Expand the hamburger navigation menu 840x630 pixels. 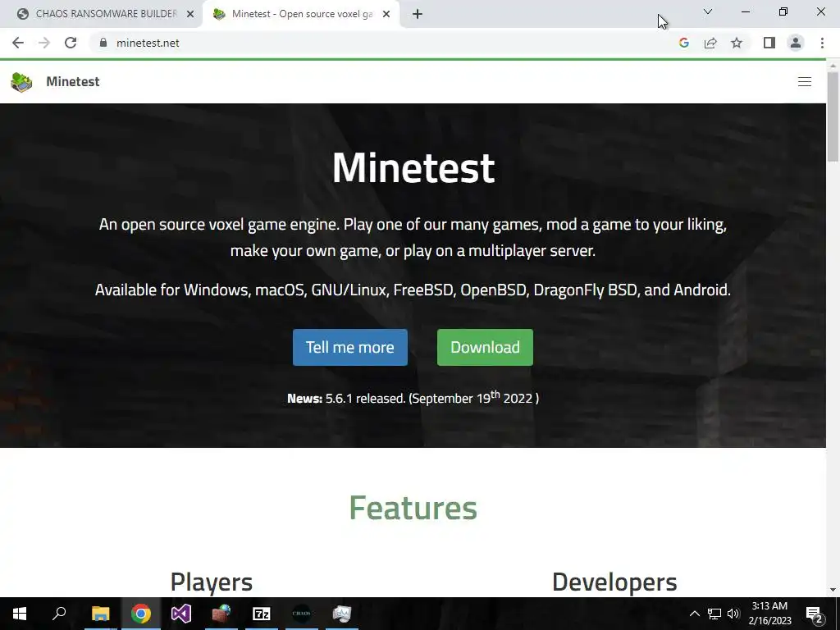804,81
